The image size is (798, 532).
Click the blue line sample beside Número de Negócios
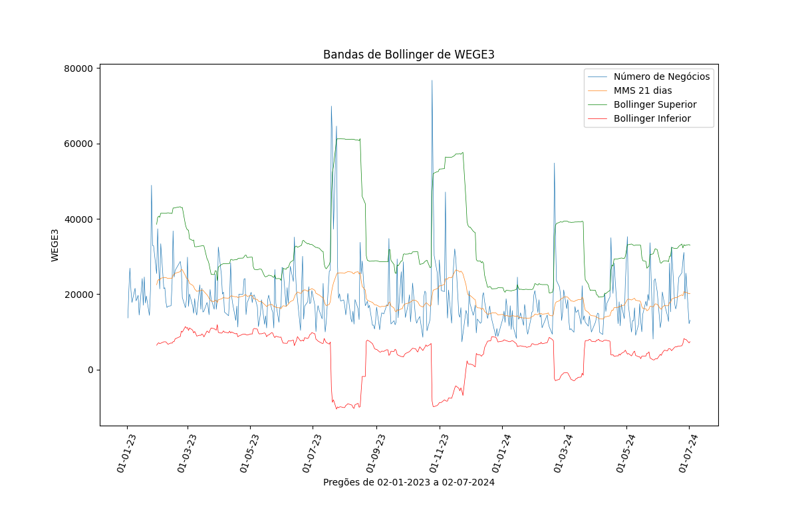(597, 76)
